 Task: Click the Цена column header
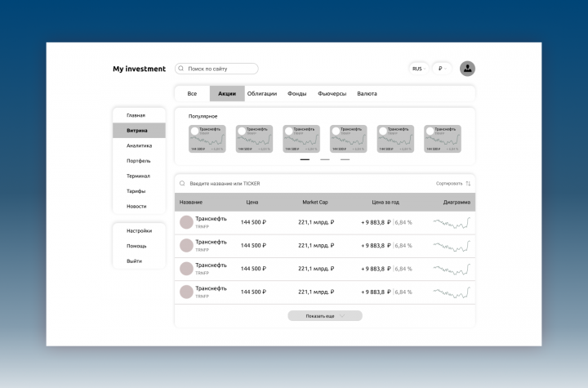(x=252, y=203)
